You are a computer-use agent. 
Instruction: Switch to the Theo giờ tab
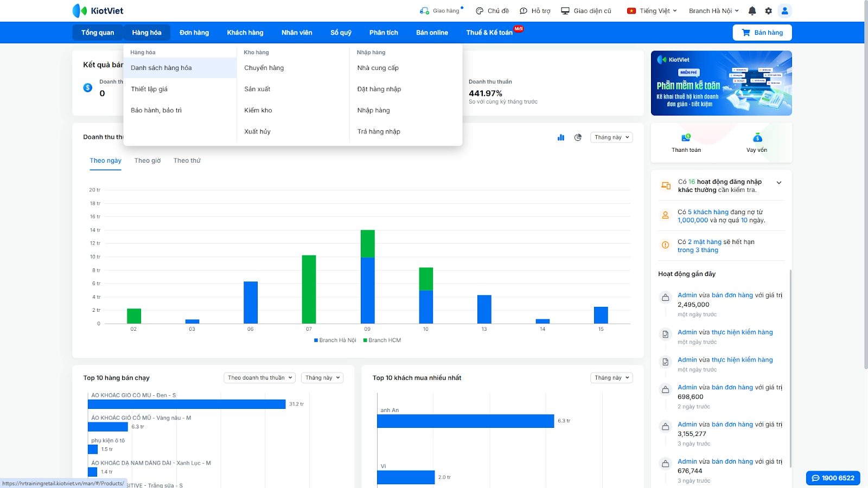[x=148, y=160]
